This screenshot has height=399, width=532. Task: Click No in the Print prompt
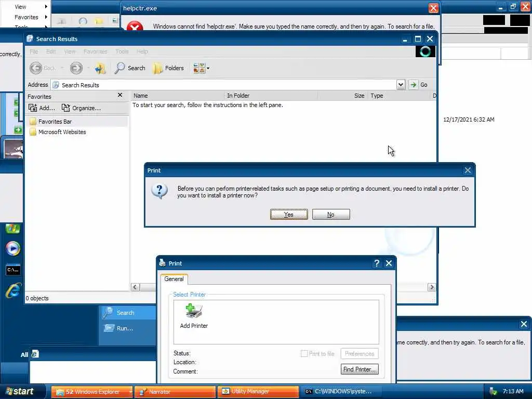pyautogui.click(x=331, y=215)
